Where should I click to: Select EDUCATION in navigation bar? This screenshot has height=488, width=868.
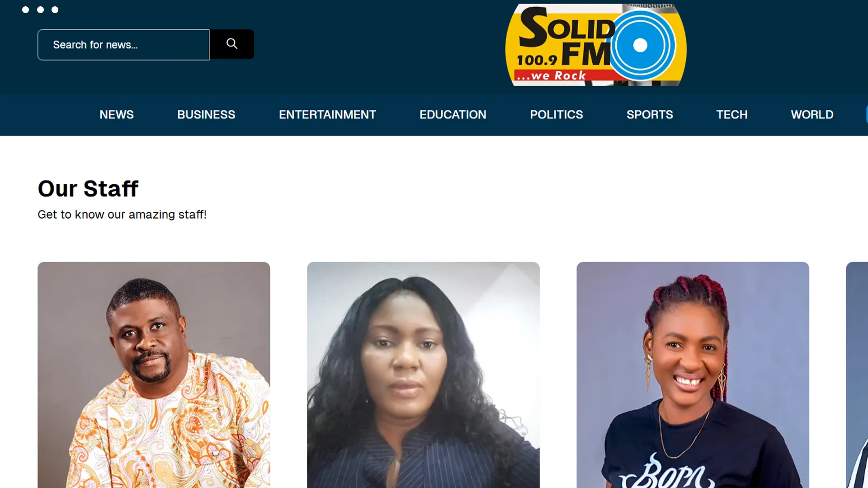pos(453,115)
